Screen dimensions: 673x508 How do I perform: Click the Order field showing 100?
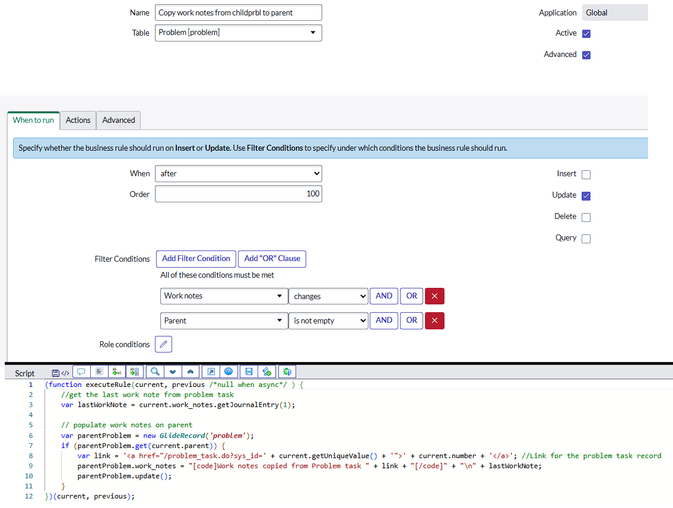pos(238,194)
